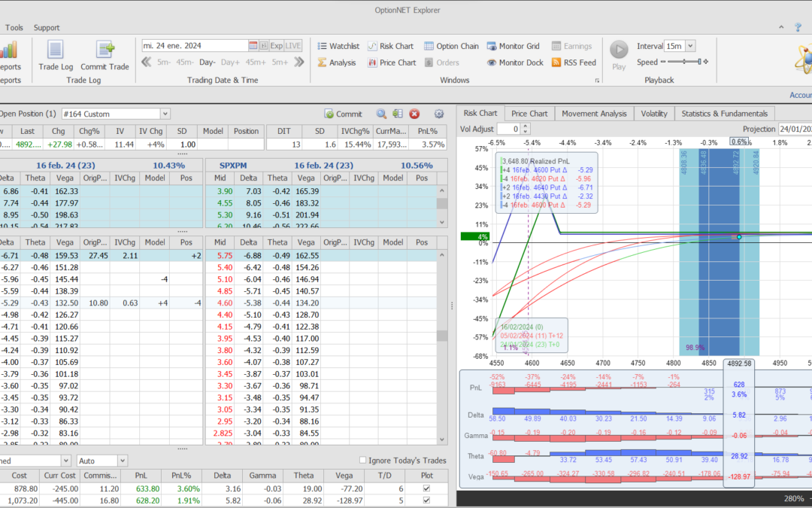Open the Watchlist window
The width and height of the screenshot is (812, 508).
338,46
